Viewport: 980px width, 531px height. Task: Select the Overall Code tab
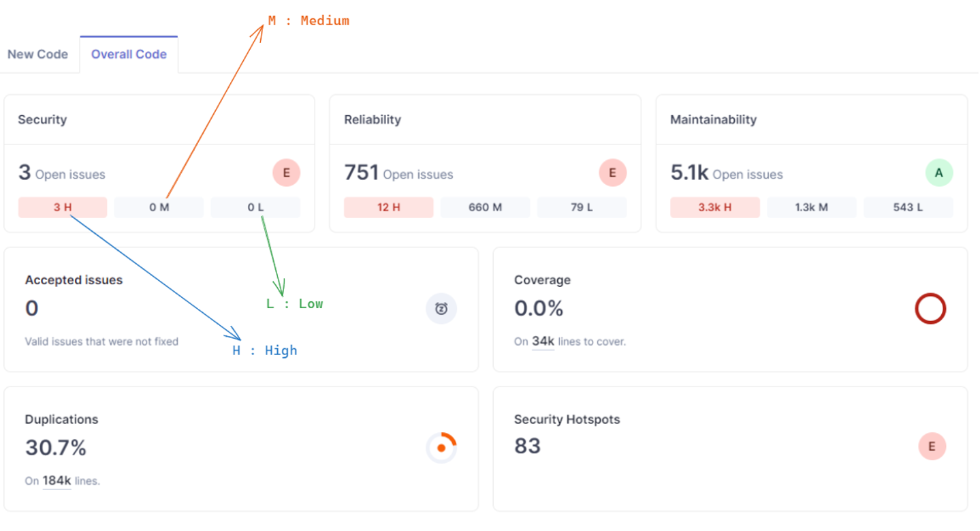tap(129, 55)
